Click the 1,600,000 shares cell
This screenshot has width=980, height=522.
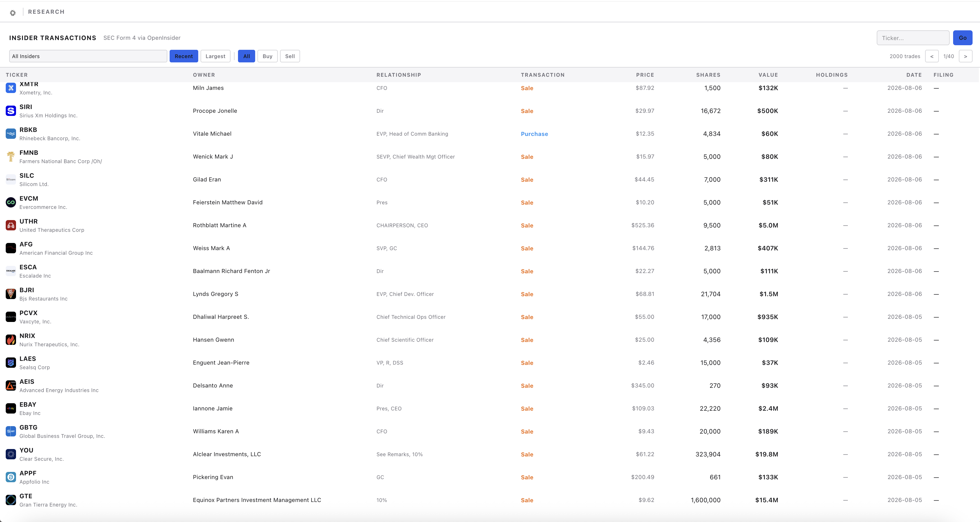coord(705,500)
